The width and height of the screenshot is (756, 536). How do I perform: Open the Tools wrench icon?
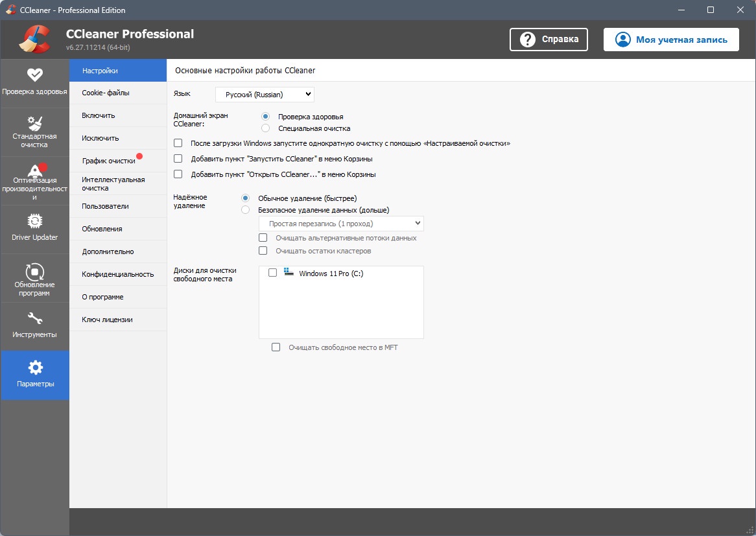(x=35, y=319)
